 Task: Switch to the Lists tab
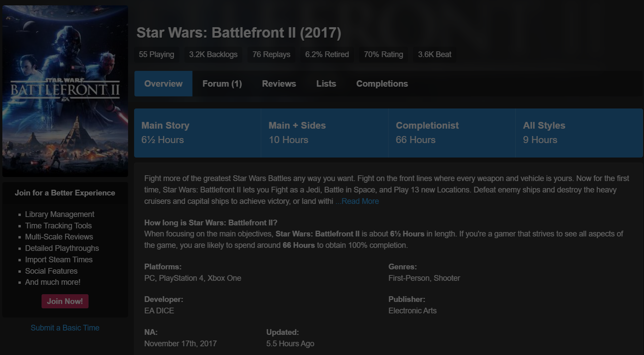point(326,84)
